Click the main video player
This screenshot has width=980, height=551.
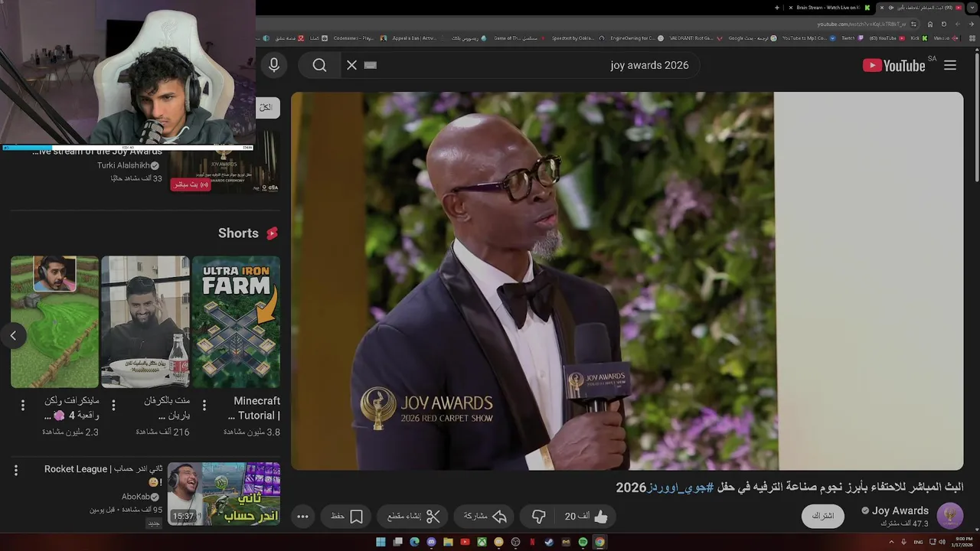[627, 281]
